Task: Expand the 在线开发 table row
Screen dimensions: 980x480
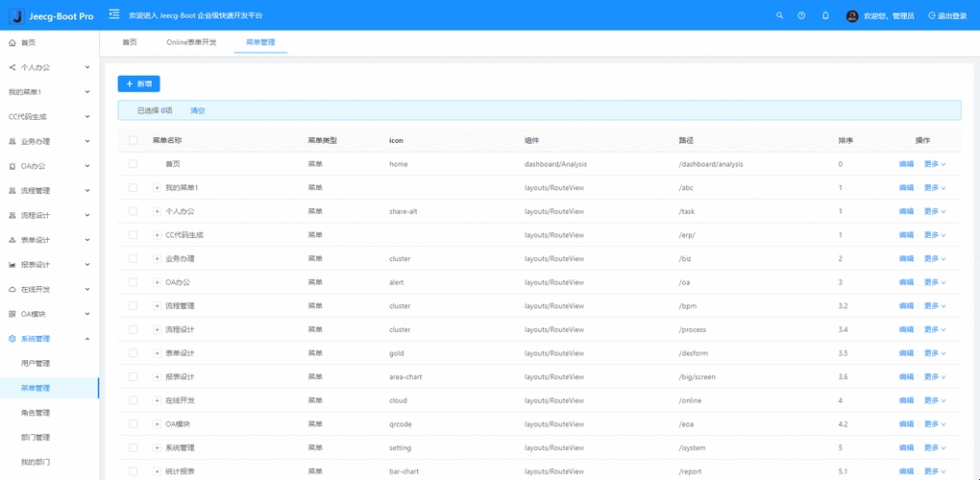Action: click(x=157, y=400)
